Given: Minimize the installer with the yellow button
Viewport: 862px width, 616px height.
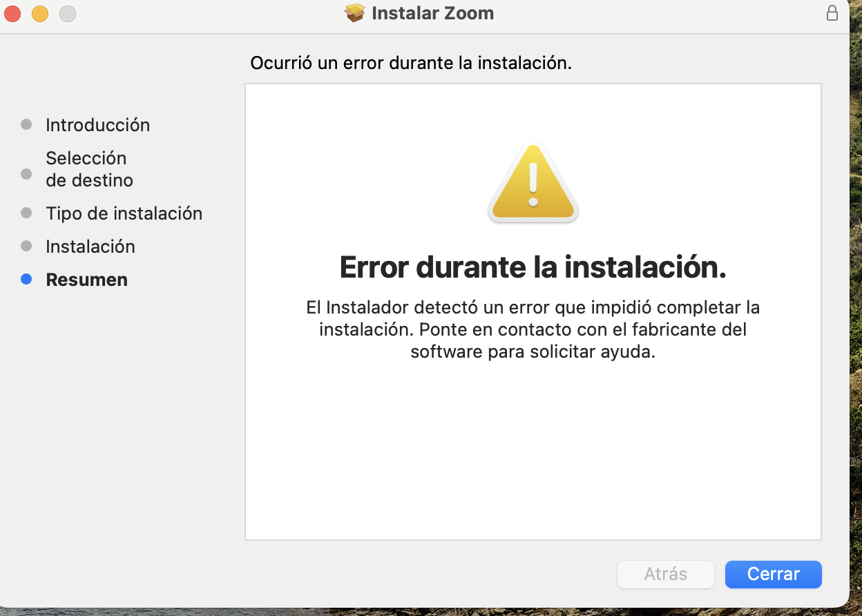Looking at the screenshot, I should (40, 13).
